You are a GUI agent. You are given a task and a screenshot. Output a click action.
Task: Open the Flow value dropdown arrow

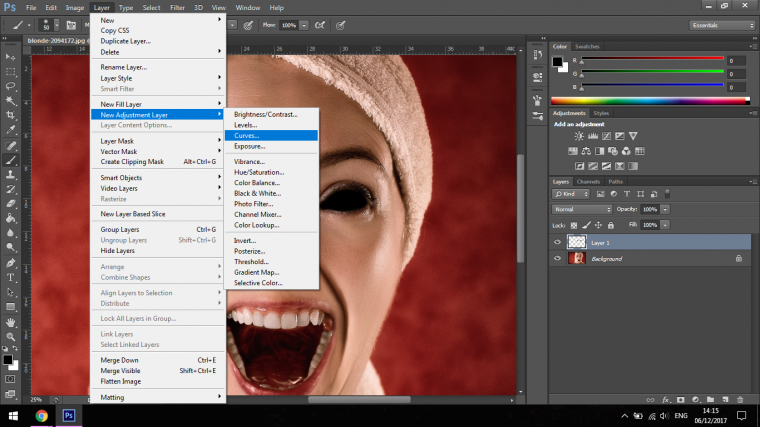304,25
